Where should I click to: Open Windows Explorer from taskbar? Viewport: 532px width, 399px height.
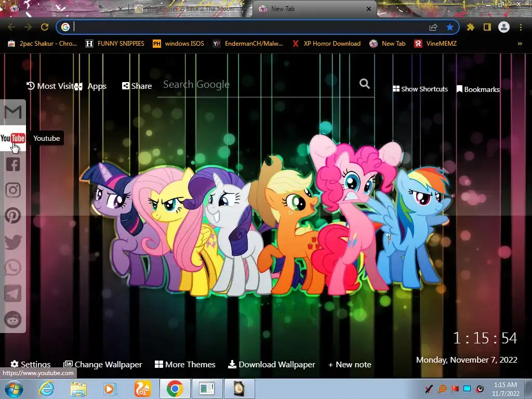coord(78,389)
